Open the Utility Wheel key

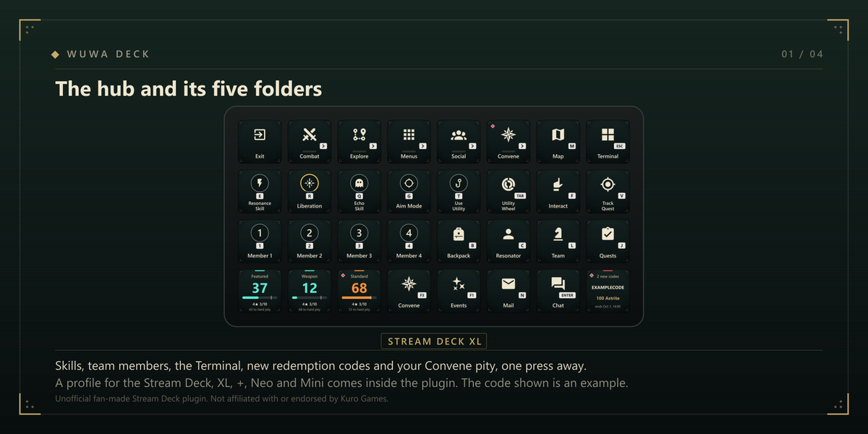click(x=509, y=192)
